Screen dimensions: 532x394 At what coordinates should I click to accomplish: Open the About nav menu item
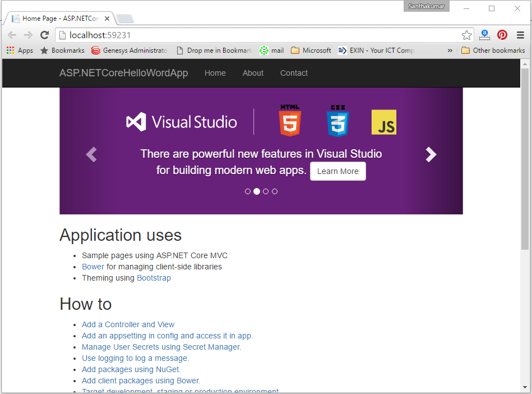point(253,73)
